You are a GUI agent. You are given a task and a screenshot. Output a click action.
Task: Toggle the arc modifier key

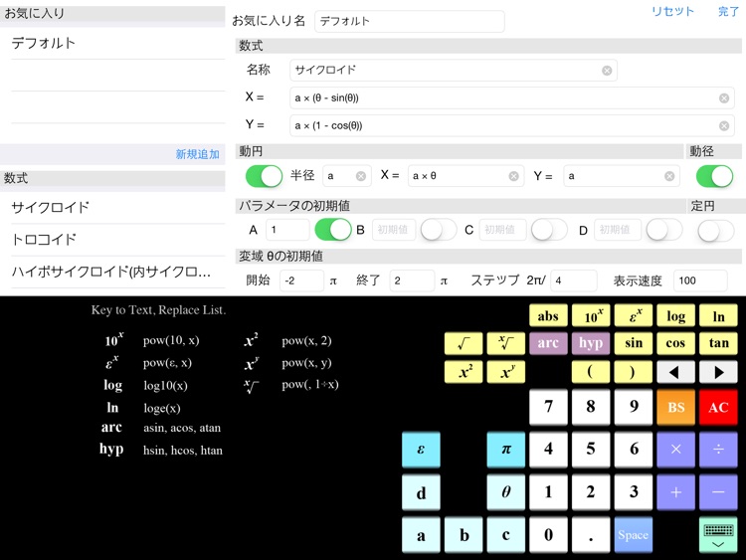coord(548,343)
